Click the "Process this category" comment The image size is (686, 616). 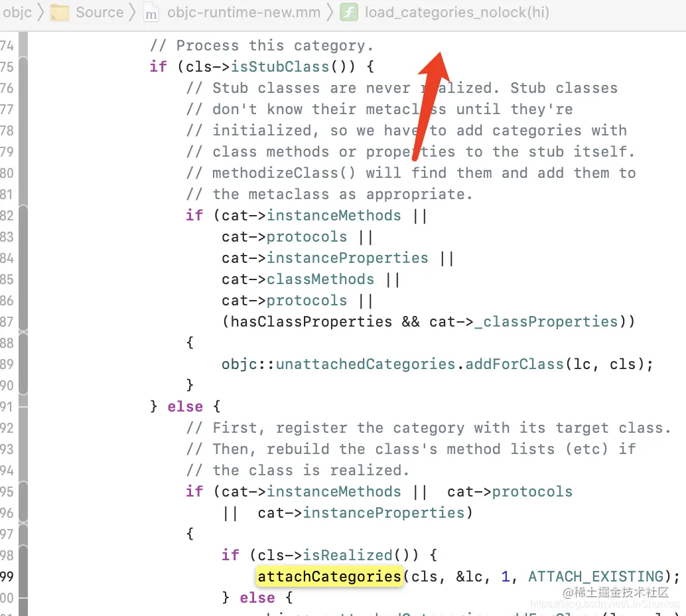coord(262,46)
